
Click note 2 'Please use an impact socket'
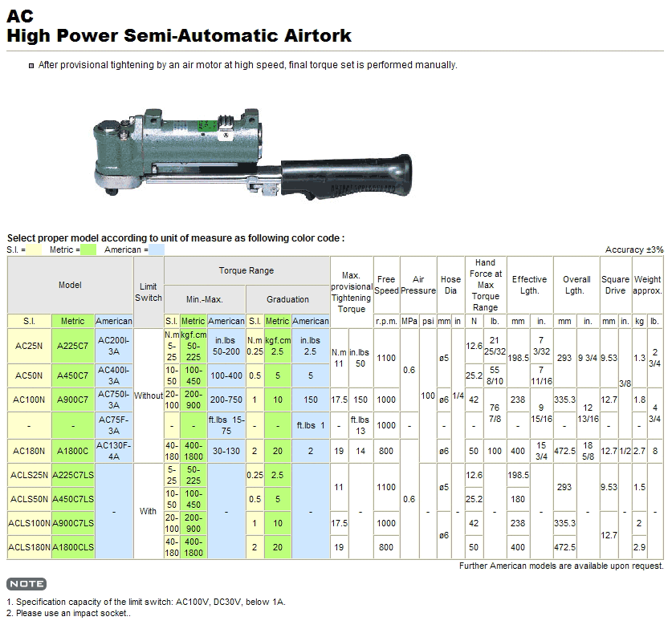(x=68, y=613)
